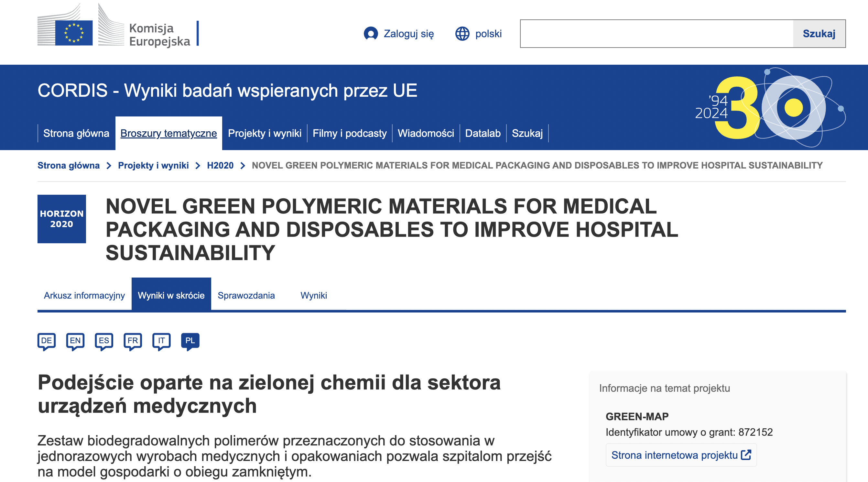The image size is (868, 482).
Task: Click GREEN-MAP project acronym
Action: (x=637, y=417)
